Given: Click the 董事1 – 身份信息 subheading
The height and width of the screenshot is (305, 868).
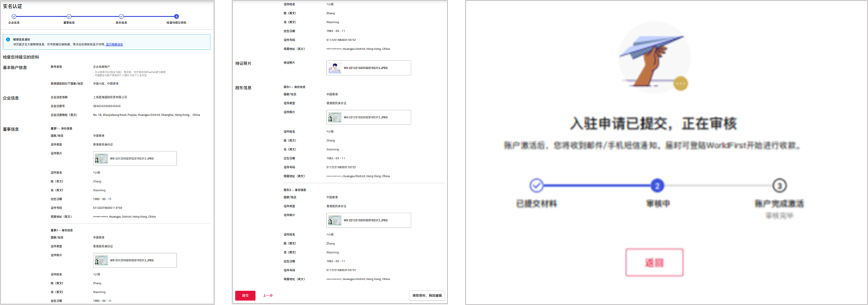Looking at the screenshot, I should click(x=62, y=129).
